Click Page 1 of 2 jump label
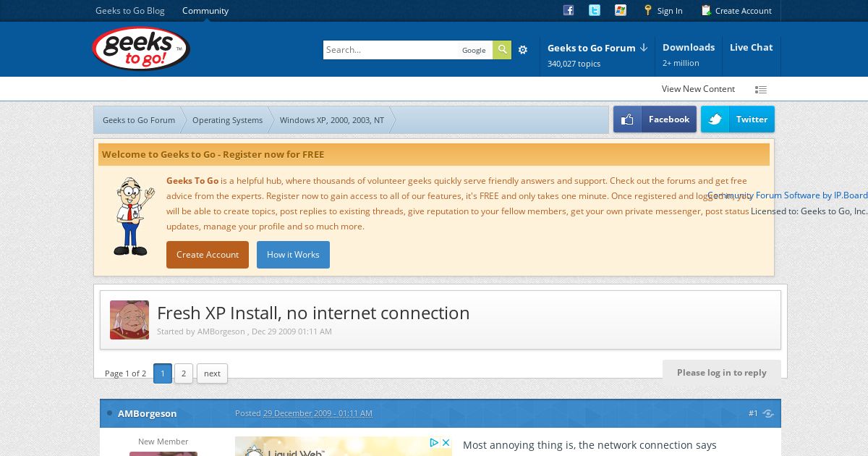This screenshot has height=456, width=868. pos(125,373)
